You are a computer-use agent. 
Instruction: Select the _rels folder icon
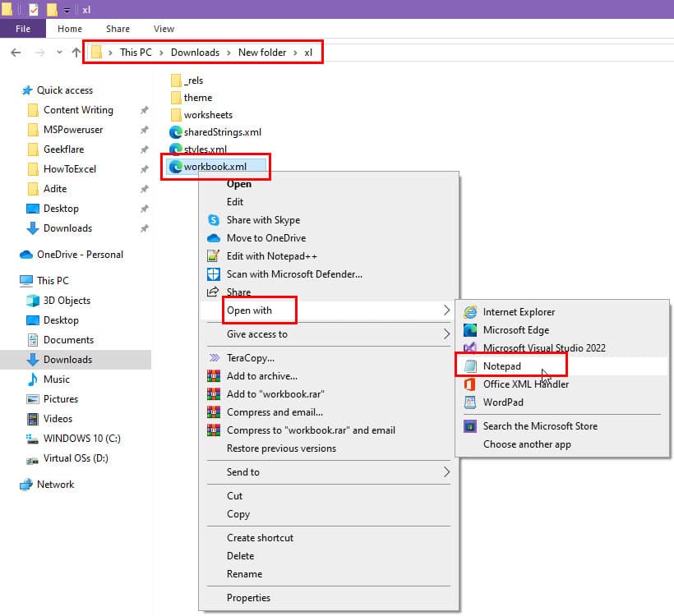click(x=176, y=80)
